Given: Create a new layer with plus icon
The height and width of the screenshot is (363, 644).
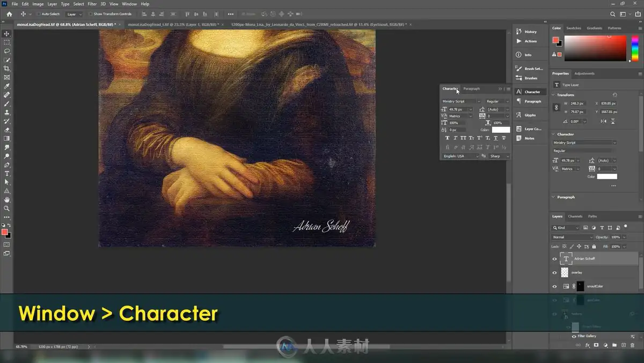Looking at the screenshot, I should click(623, 345).
